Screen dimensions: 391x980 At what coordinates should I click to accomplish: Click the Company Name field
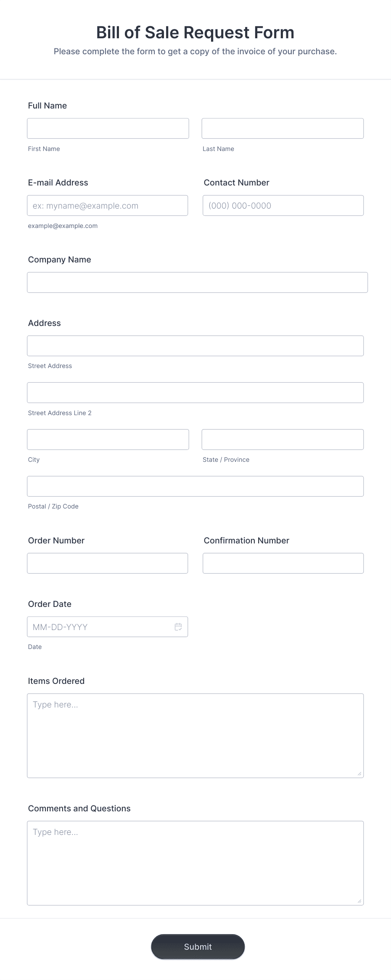pos(198,282)
